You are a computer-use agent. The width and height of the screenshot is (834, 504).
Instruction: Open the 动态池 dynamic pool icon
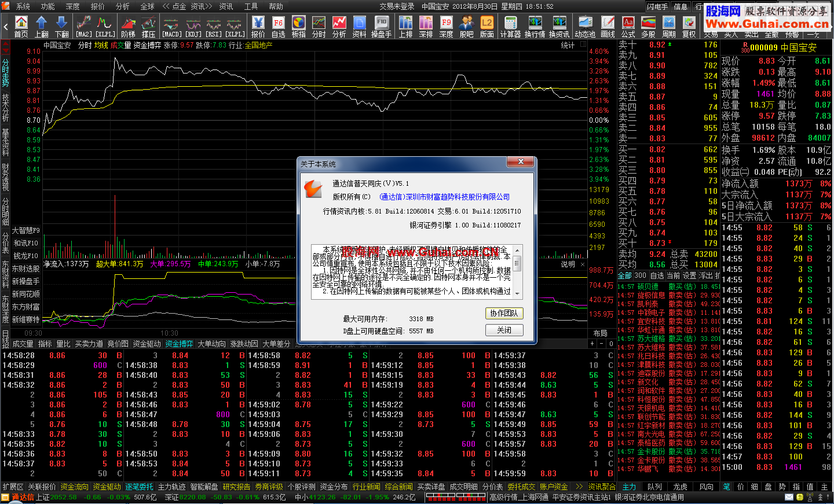click(585, 27)
